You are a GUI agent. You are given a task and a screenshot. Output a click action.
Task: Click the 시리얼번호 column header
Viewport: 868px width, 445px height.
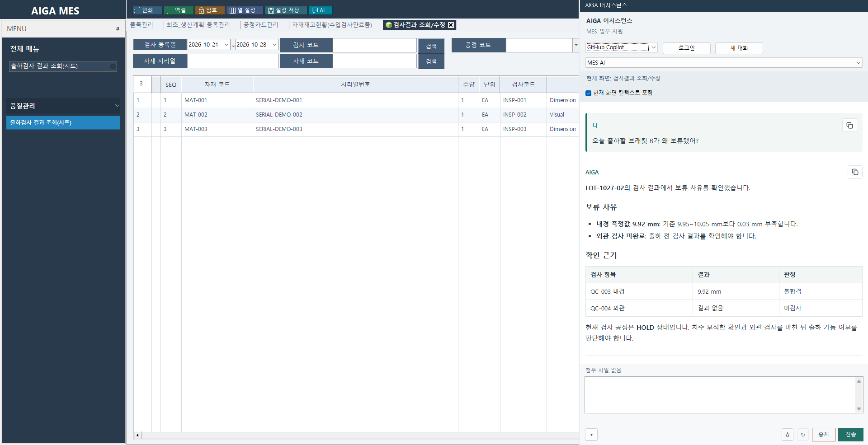355,85
